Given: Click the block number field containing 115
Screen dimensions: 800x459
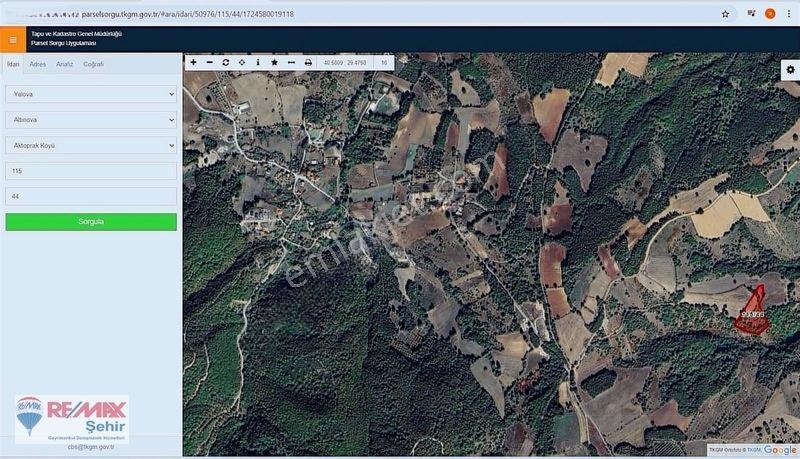Looking at the screenshot, I should click(x=91, y=171).
